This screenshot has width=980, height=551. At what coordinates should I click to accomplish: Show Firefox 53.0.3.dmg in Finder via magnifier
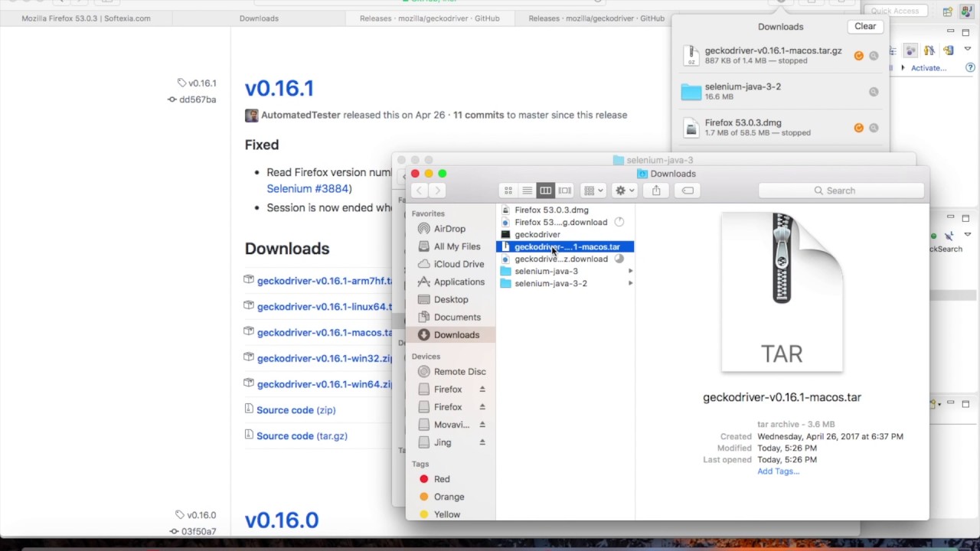(874, 128)
